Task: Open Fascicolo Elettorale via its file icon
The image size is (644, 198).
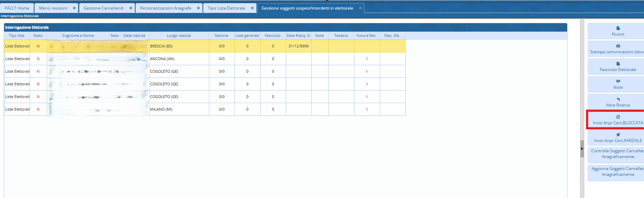Action: (x=618, y=64)
